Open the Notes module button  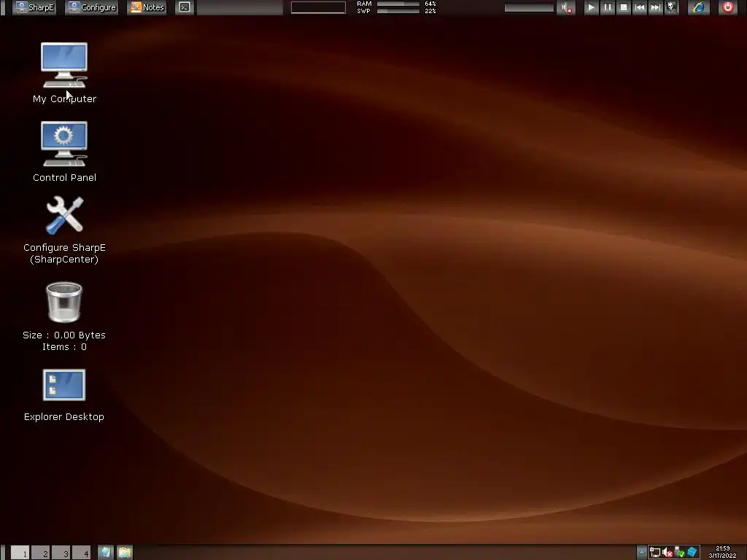point(147,7)
